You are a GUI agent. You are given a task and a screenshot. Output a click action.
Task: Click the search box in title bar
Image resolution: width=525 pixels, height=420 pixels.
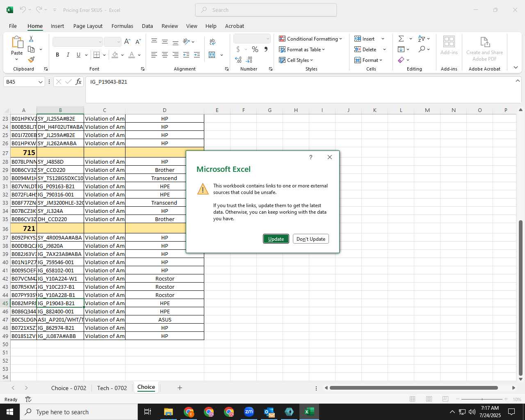266,10
